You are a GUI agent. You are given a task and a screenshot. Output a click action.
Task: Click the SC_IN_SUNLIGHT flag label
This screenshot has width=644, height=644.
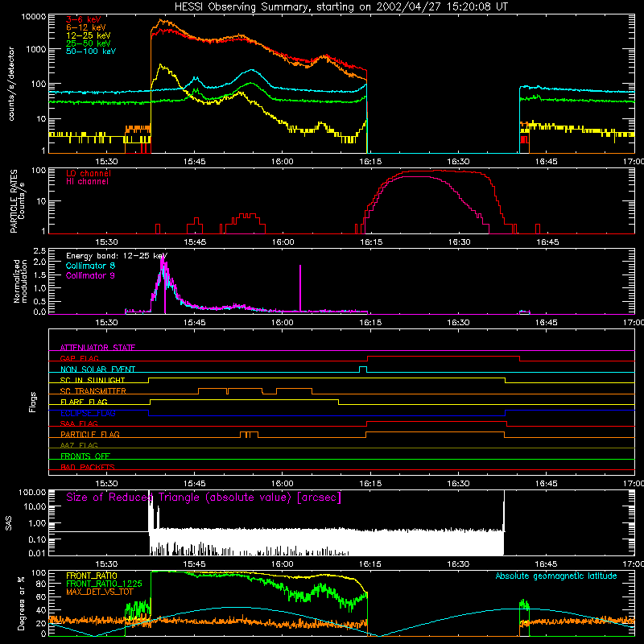pyautogui.click(x=93, y=380)
